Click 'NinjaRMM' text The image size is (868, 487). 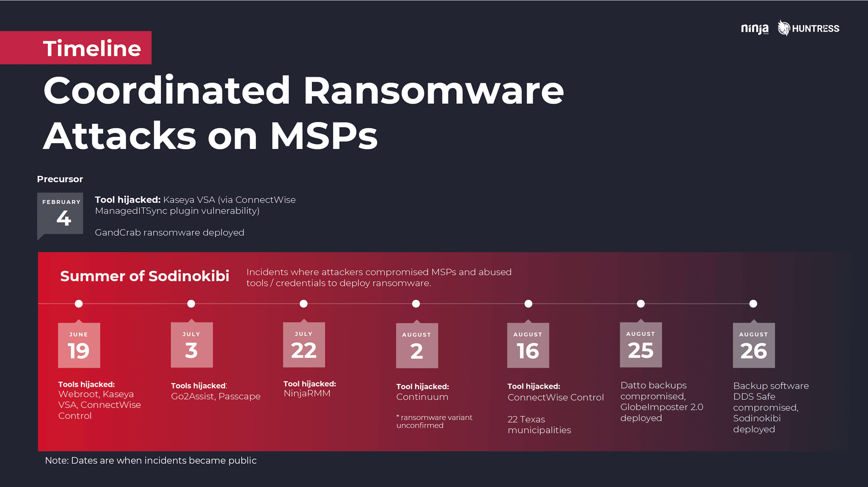click(307, 393)
